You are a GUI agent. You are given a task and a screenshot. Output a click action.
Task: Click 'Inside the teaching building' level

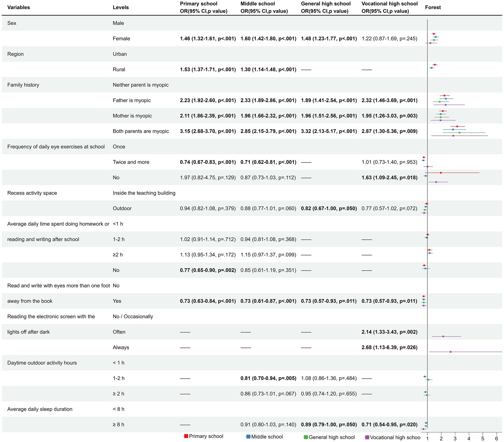click(144, 193)
